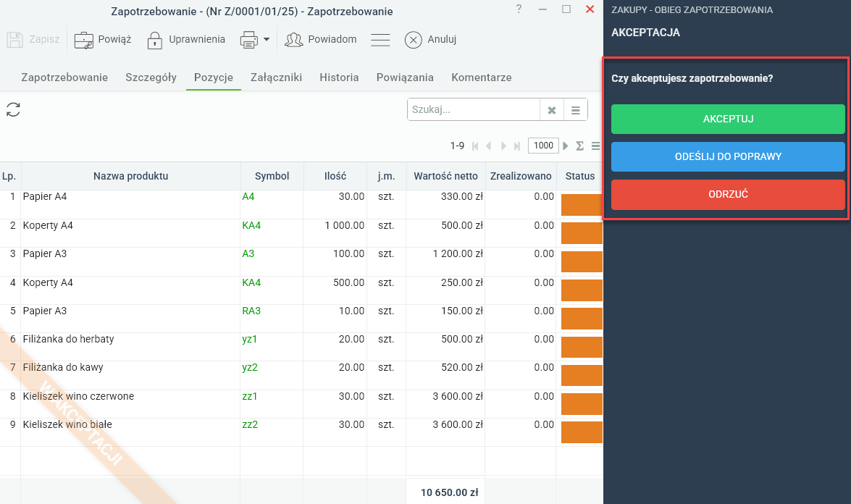Click the ODRZUĆ red button
This screenshot has width=851, height=504.
pyautogui.click(x=728, y=194)
